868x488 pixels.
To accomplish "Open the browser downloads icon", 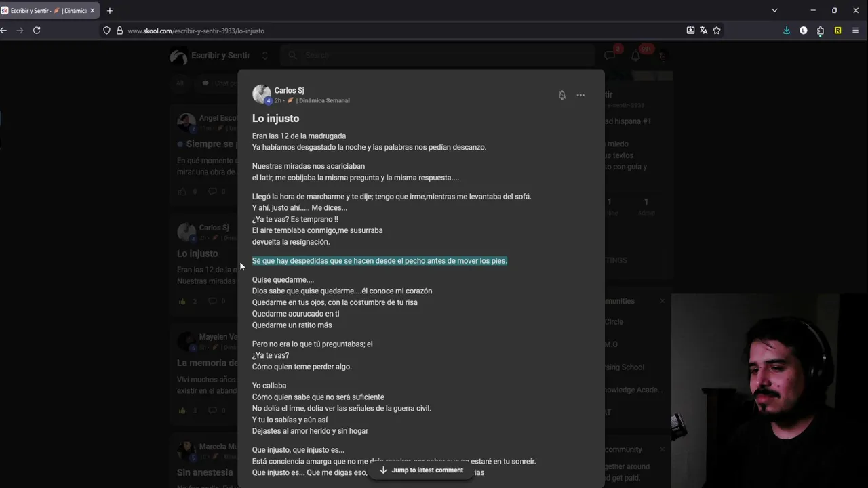I will pyautogui.click(x=787, y=30).
